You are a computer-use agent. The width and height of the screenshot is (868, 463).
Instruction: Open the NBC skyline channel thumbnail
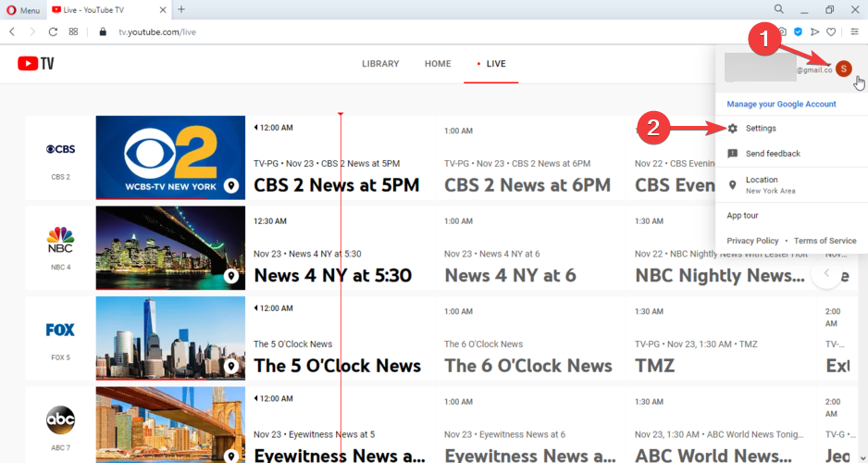coord(170,248)
